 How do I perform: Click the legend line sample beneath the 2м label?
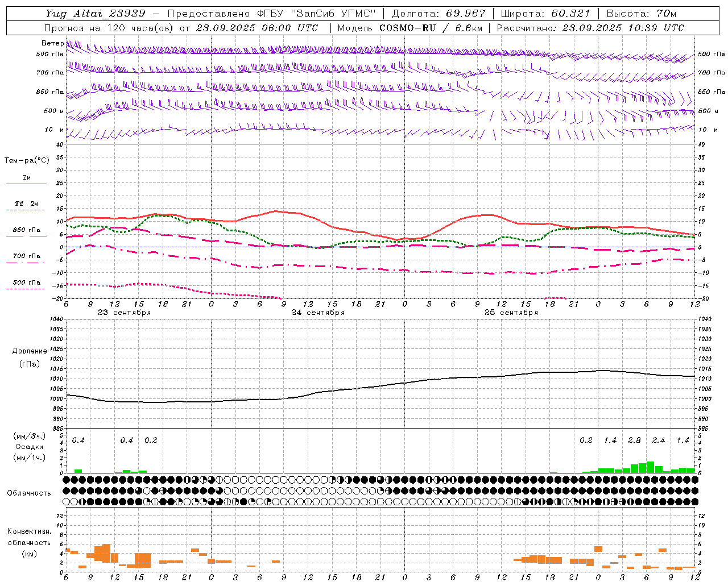click(27, 184)
